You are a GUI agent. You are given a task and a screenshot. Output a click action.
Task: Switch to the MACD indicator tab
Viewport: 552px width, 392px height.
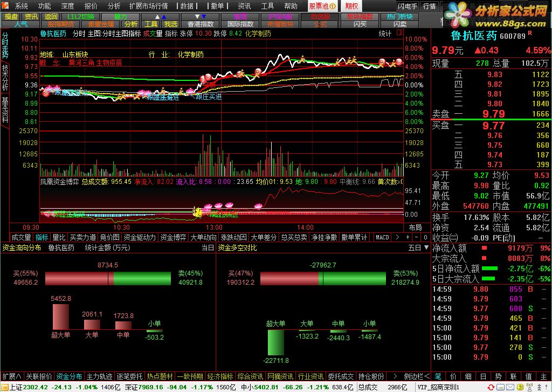[382, 237]
